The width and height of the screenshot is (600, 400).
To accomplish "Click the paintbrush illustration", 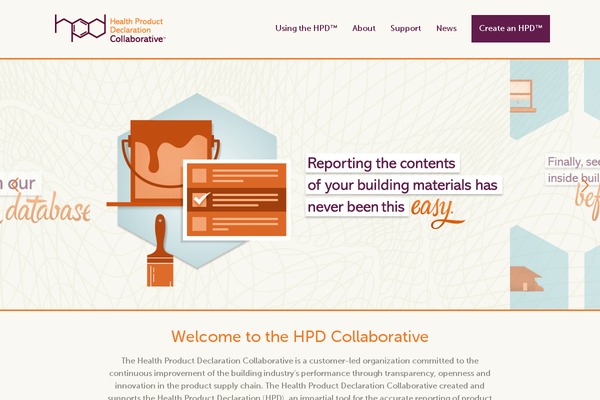I will pos(160,251).
